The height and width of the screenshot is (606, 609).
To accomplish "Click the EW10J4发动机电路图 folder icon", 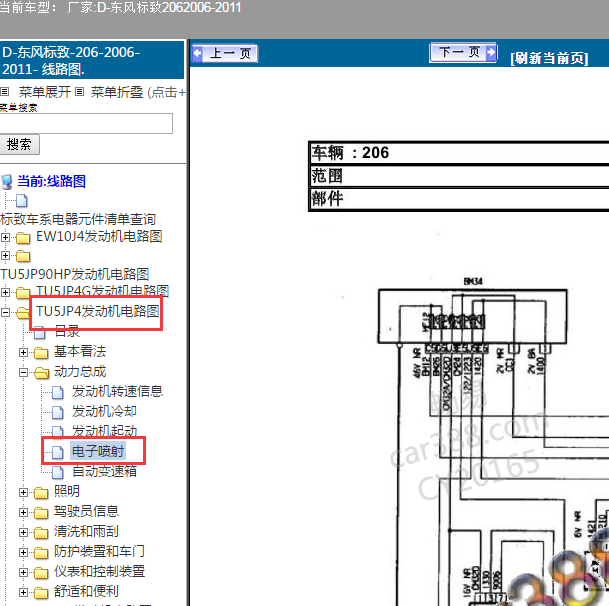I will [23, 238].
